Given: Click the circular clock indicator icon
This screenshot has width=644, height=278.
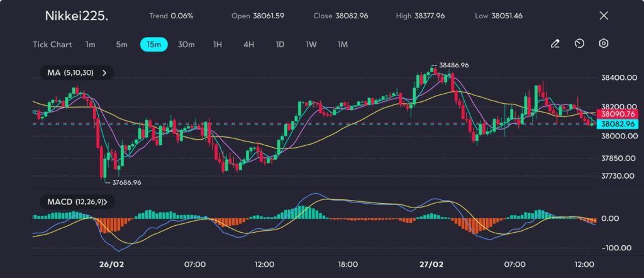Looking at the screenshot, I should point(579,44).
